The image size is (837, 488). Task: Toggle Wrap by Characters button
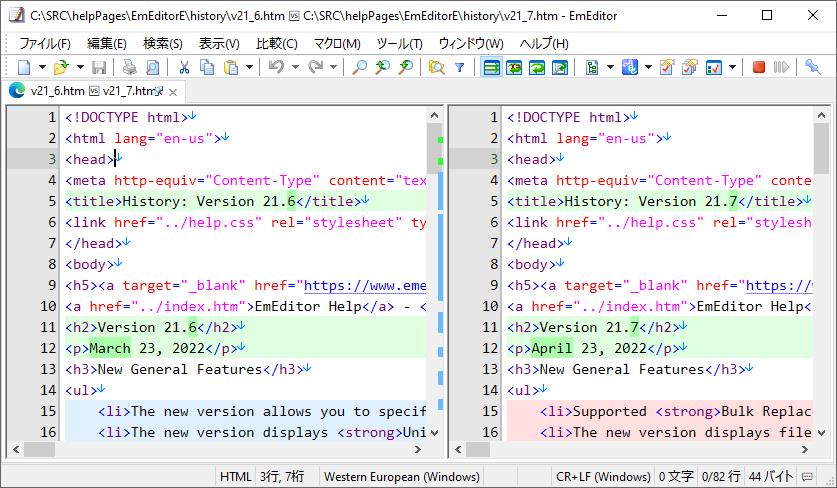tap(514, 67)
